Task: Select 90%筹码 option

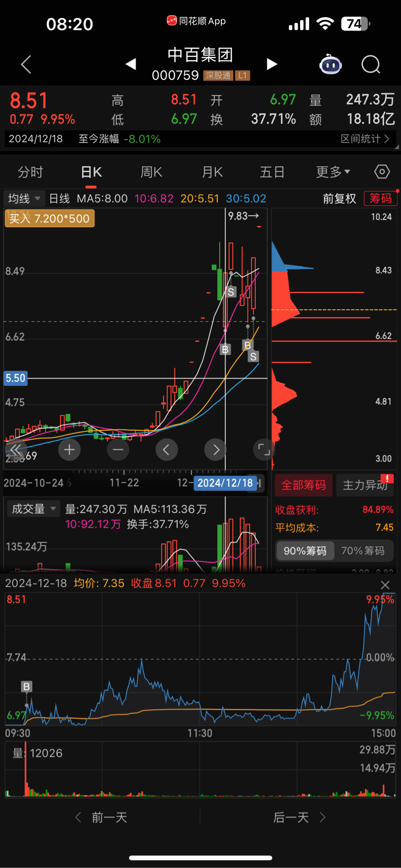Action: (305, 551)
